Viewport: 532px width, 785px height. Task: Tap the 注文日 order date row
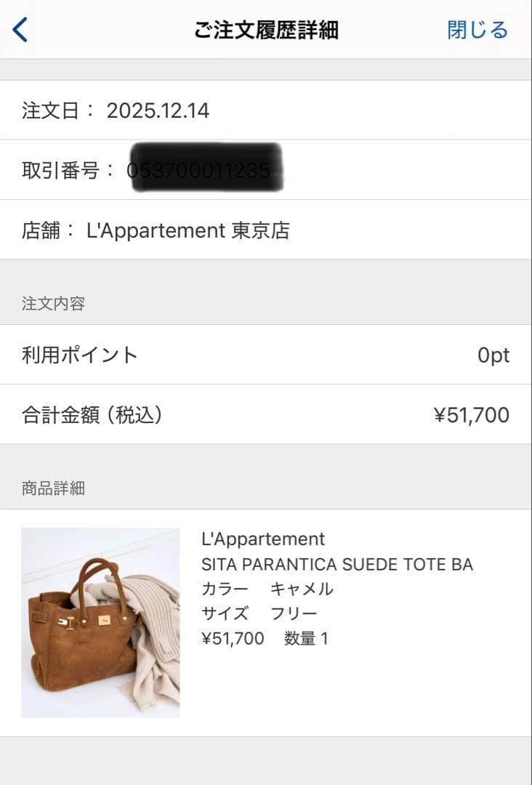point(266,110)
